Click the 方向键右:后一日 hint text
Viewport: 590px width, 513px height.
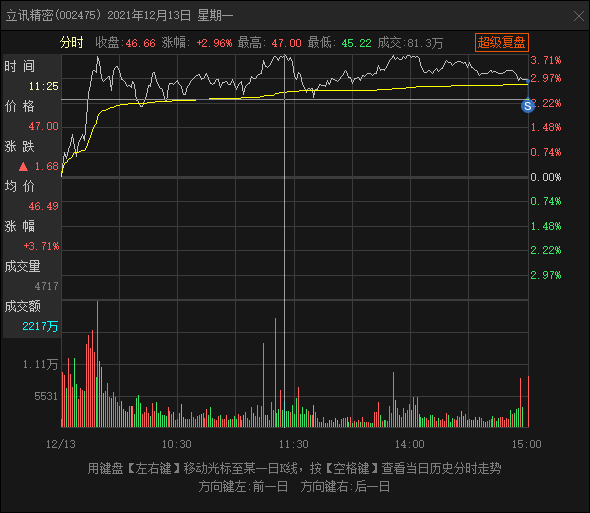pyautogui.click(x=345, y=487)
